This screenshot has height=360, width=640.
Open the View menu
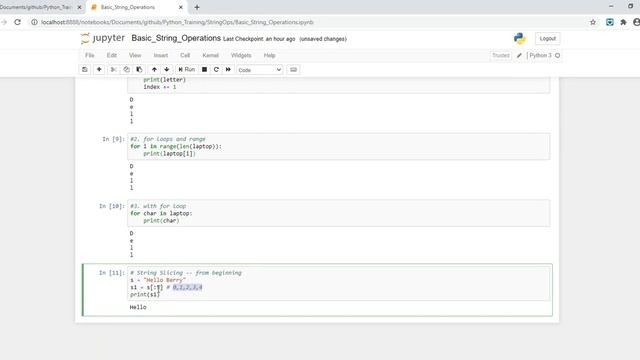click(x=135, y=56)
